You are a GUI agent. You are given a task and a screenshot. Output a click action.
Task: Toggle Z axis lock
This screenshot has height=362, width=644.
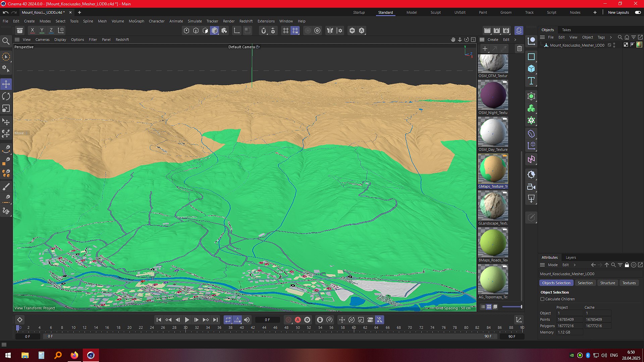pyautogui.click(x=51, y=30)
